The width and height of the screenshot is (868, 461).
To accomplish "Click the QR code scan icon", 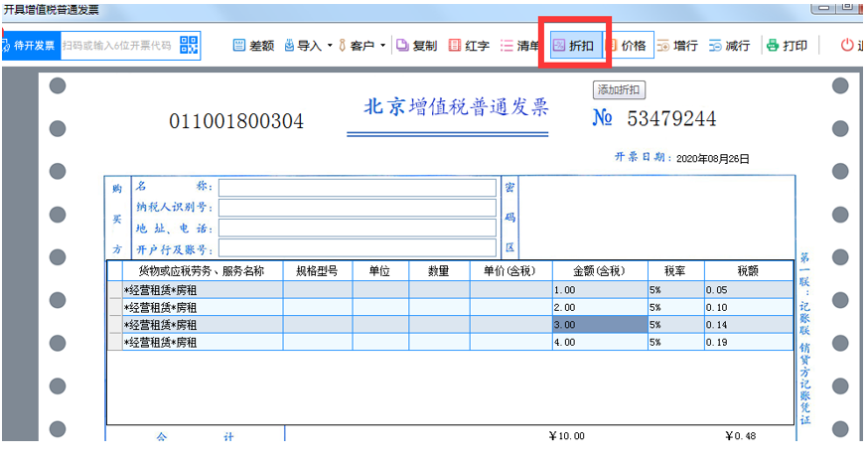I will tap(189, 46).
